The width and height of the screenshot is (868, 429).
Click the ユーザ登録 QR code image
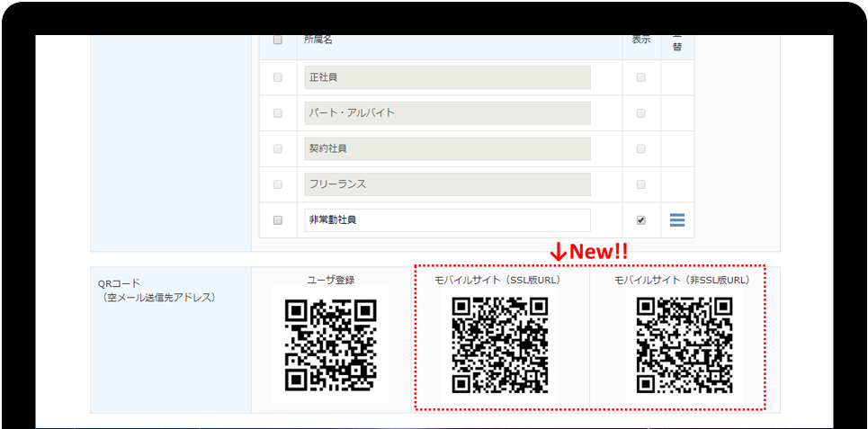(331, 345)
